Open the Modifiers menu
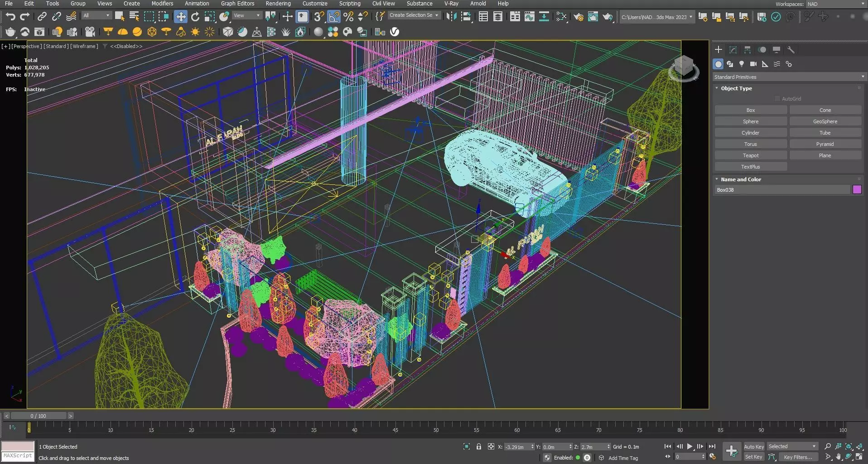Image resolution: width=868 pixels, height=464 pixels. [162, 4]
